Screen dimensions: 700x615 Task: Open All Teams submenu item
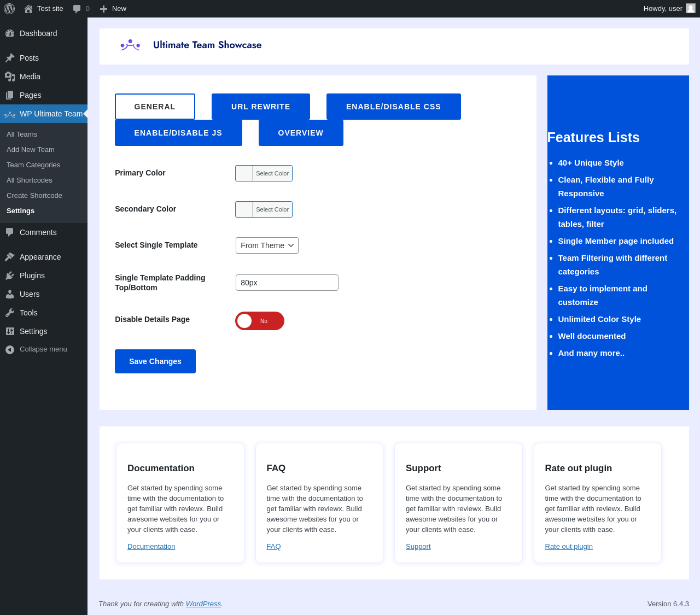(x=22, y=134)
